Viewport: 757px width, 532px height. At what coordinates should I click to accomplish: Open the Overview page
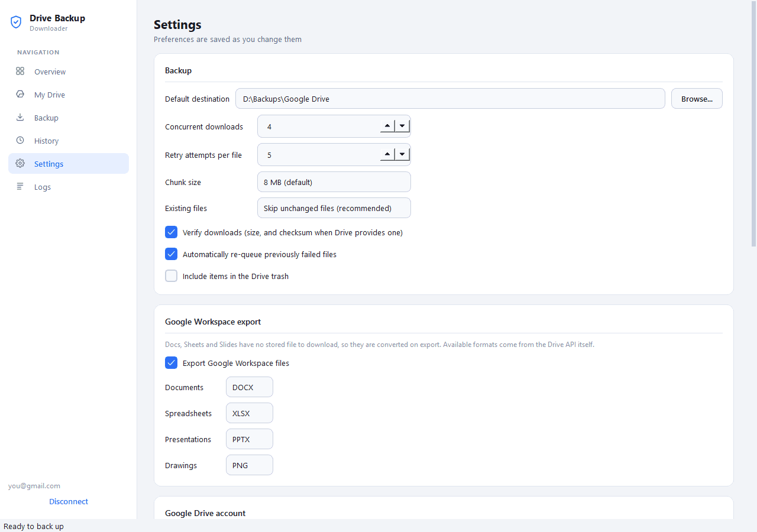[69, 72]
